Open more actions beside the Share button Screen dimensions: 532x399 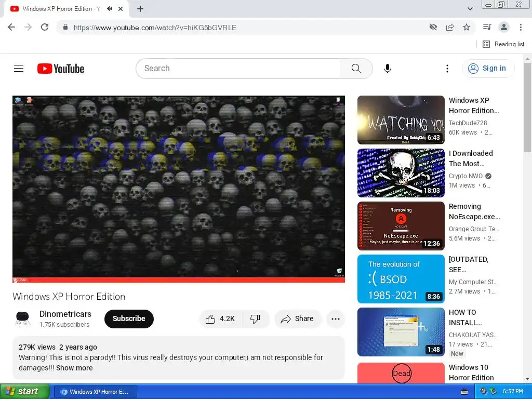pos(336,318)
